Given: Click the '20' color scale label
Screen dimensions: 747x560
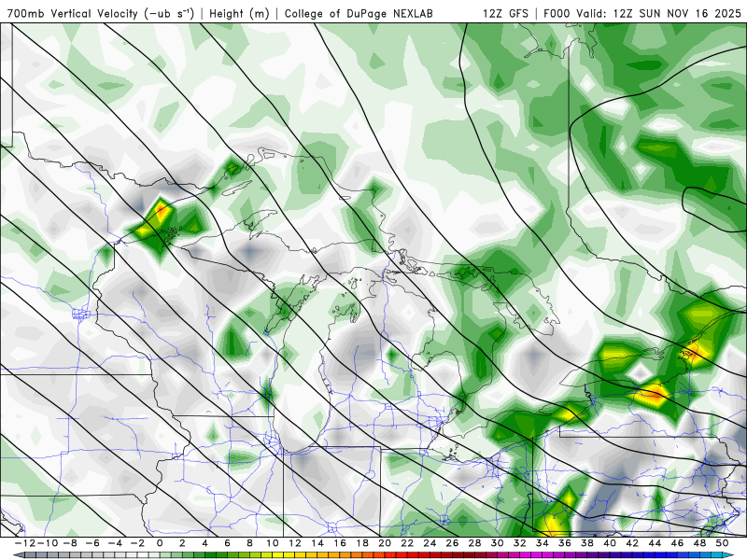Looking at the screenshot, I should tap(385, 543).
